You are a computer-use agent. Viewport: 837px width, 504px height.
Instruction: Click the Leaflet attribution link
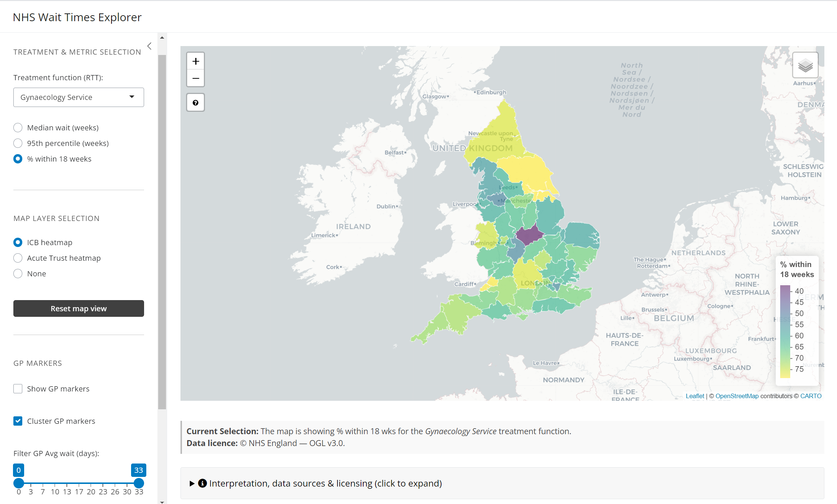click(x=695, y=396)
